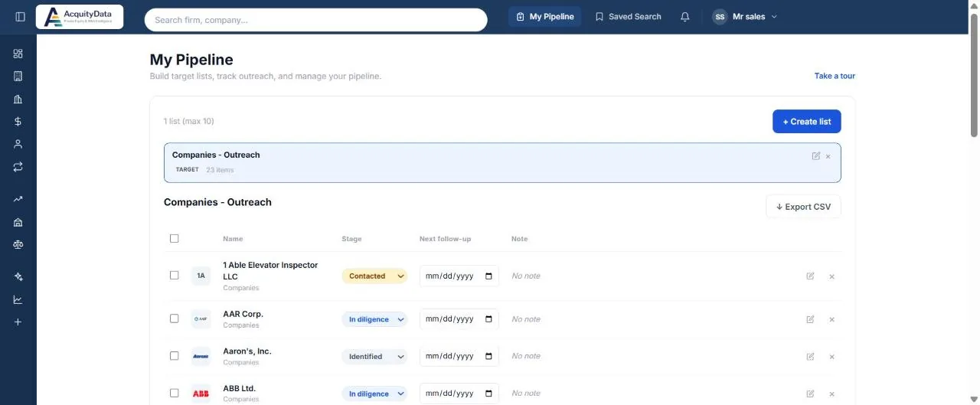Set follow-up date for Aaron's, Inc.

tap(459, 356)
